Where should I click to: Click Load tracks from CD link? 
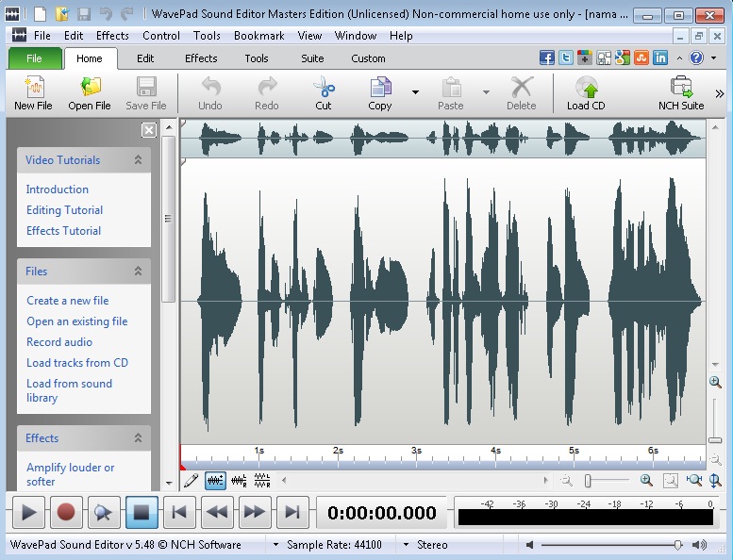tap(77, 362)
